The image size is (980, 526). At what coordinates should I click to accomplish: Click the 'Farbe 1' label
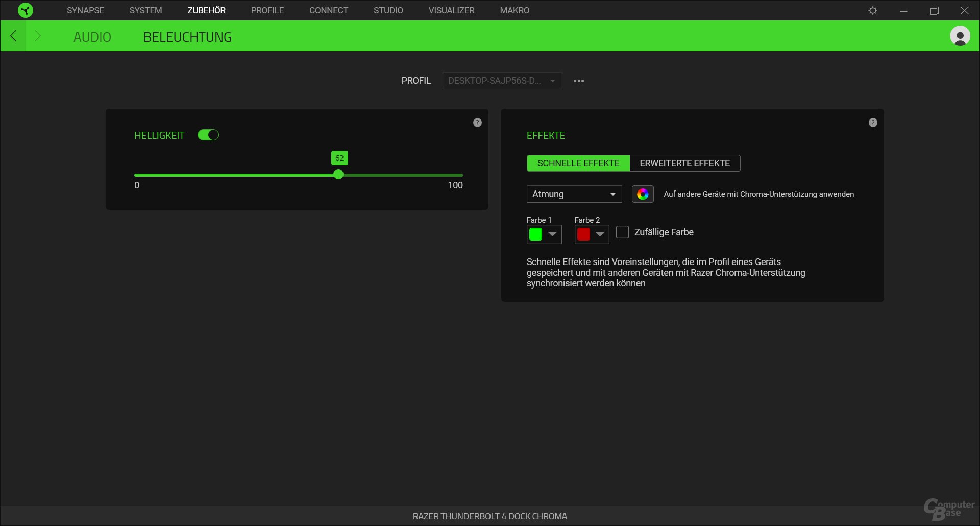[x=539, y=220]
